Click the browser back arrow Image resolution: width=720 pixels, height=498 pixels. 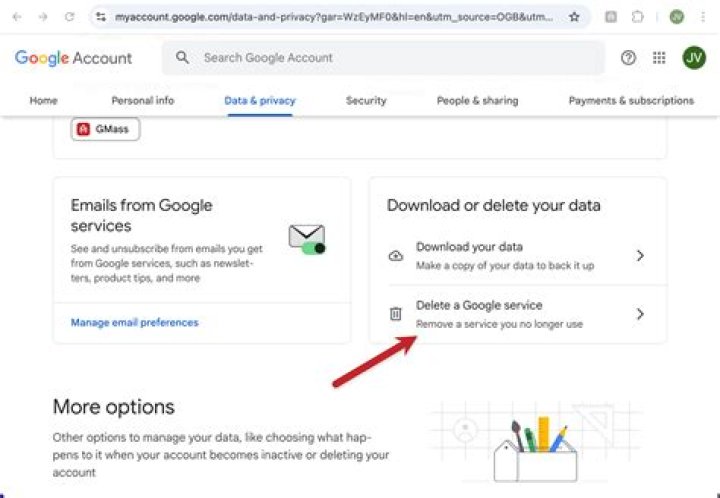click(x=17, y=17)
